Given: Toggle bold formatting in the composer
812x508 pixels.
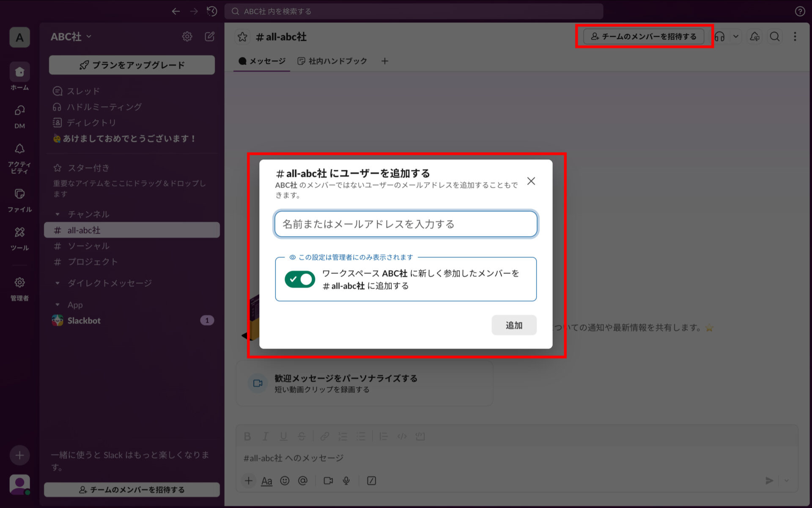Looking at the screenshot, I should tap(247, 436).
